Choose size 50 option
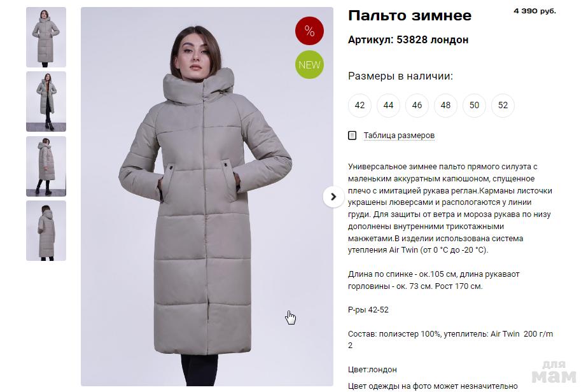Screen dimensions: 586x392 (x=474, y=106)
